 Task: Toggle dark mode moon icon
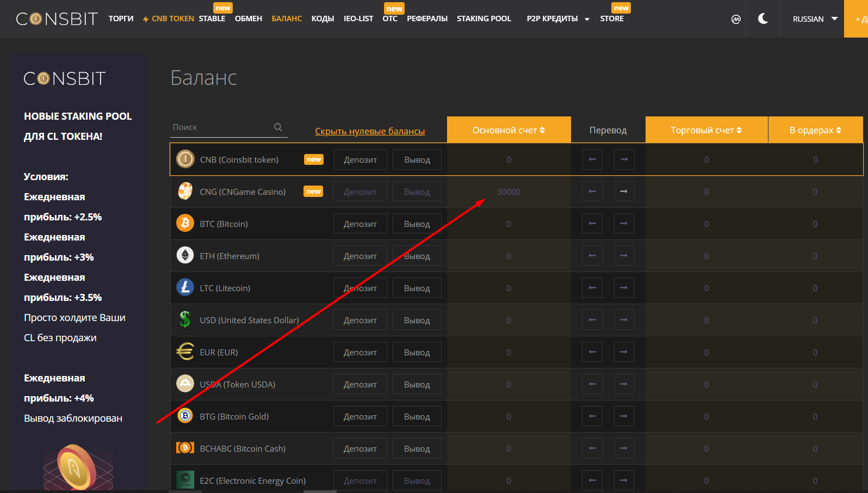pyautogui.click(x=763, y=19)
